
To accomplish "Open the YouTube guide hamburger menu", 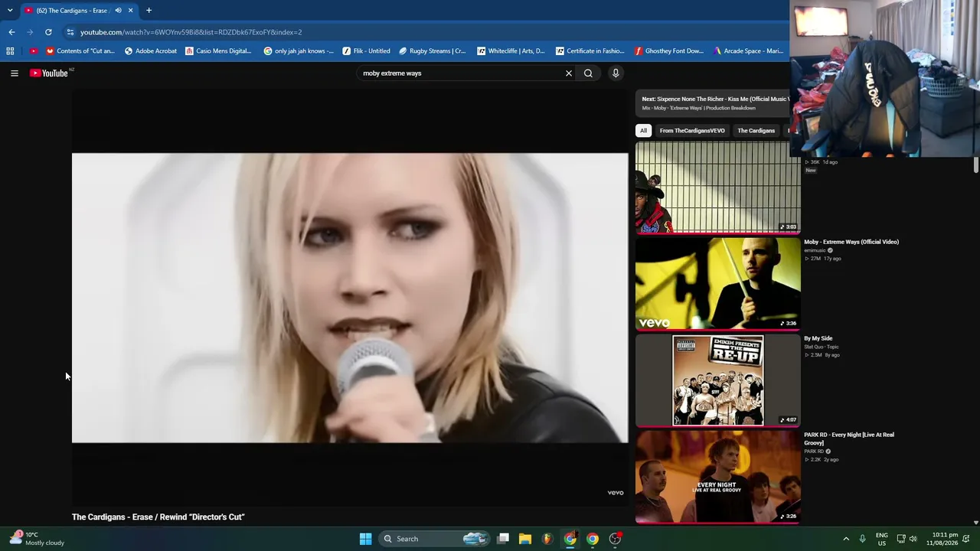I will click(15, 73).
